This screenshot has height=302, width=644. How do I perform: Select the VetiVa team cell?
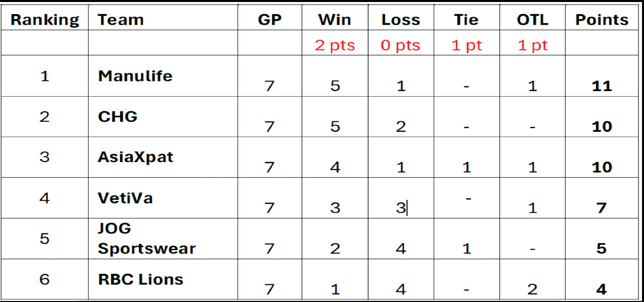point(125,198)
